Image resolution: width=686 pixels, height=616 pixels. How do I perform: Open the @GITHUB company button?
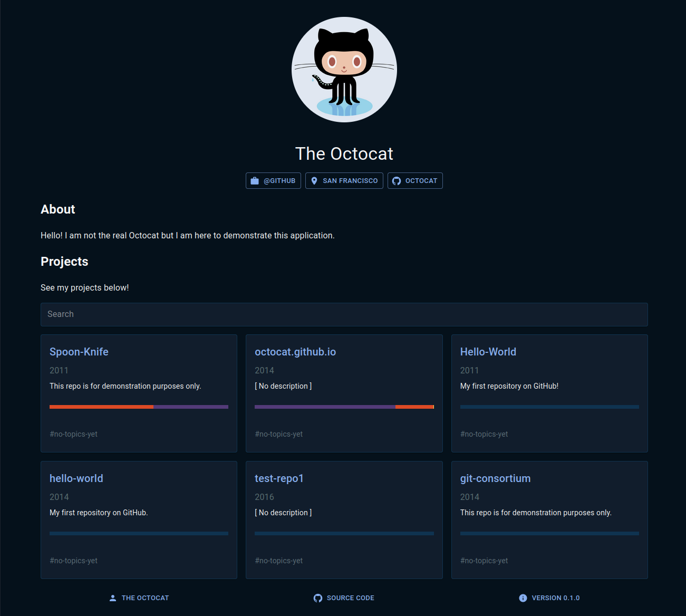(273, 181)
